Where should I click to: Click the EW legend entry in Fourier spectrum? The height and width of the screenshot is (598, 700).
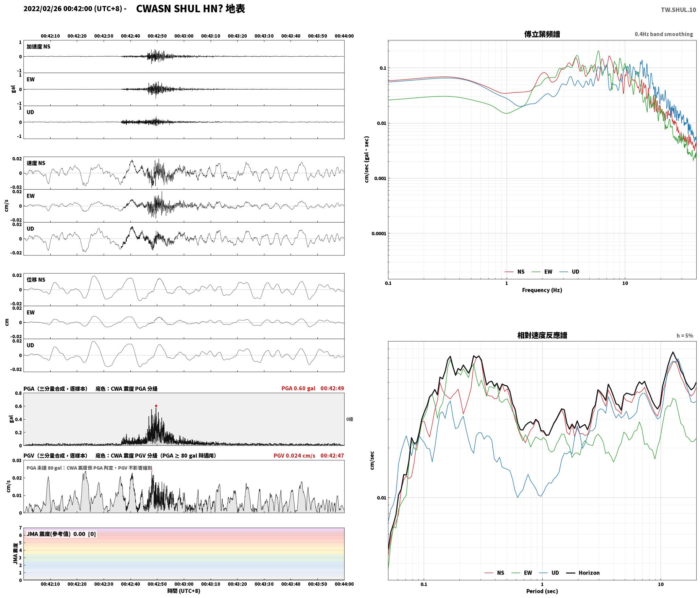(x=542, y=272)
